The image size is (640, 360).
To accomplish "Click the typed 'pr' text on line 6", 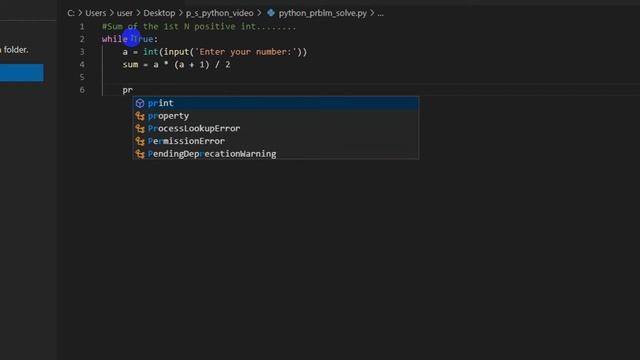I will 127,90.
